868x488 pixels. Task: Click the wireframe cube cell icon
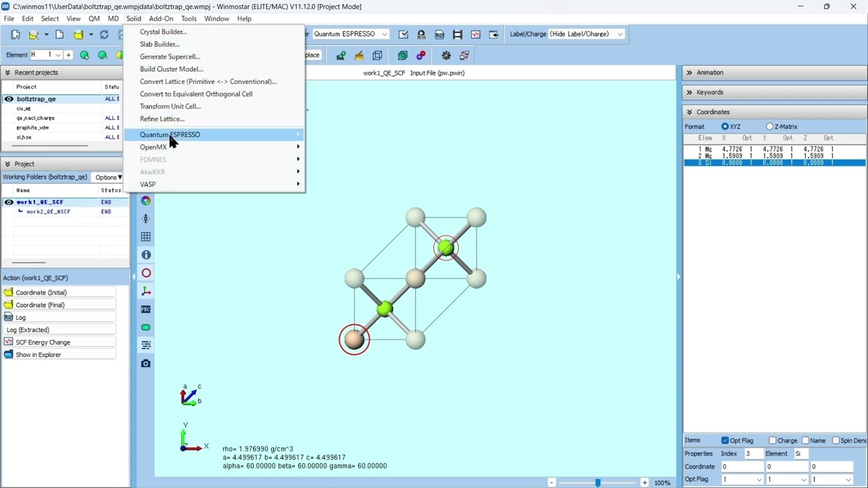coord(377,56)
